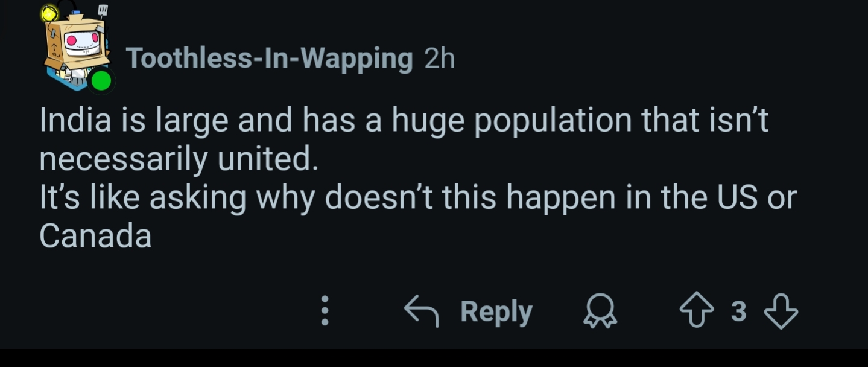
Task: Open the three-dot comment options menu
Action: (325, 311)
